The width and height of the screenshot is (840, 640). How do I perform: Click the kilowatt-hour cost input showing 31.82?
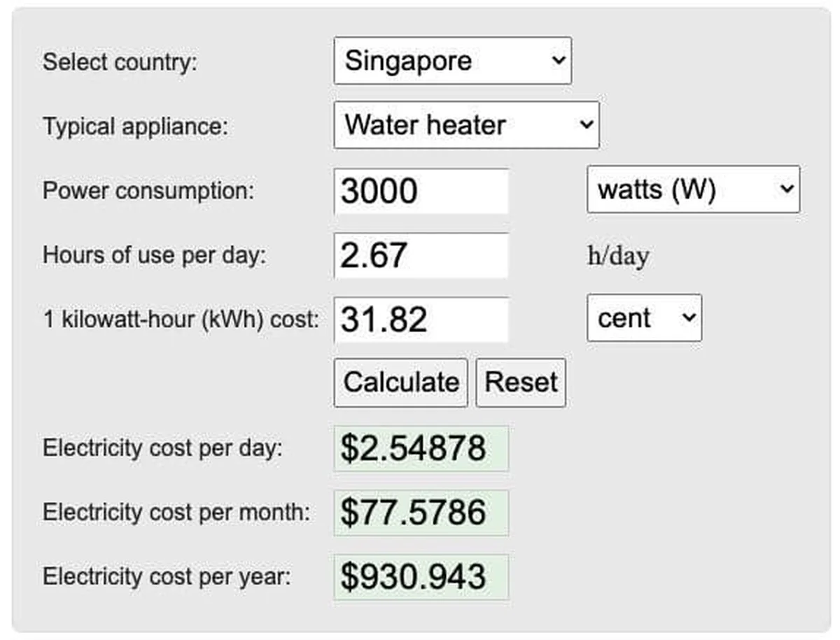pyautogui.click(x=420, y=319)
